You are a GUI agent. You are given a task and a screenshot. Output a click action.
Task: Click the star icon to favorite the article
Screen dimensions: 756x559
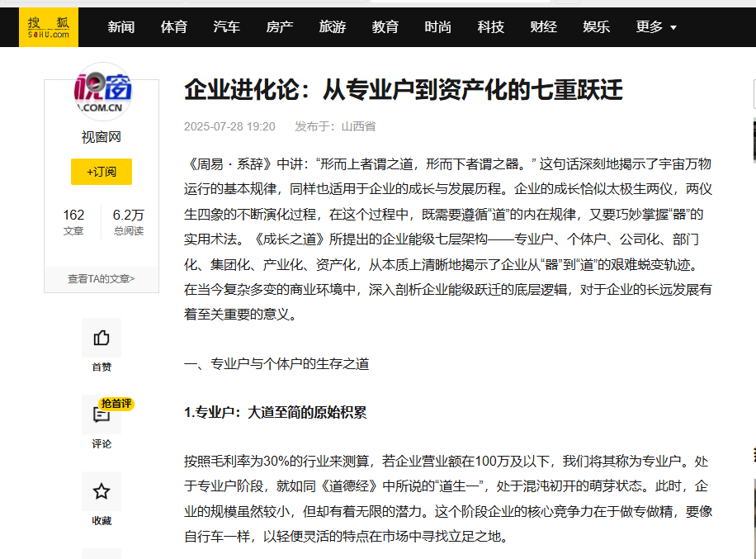tap(102, 492)
